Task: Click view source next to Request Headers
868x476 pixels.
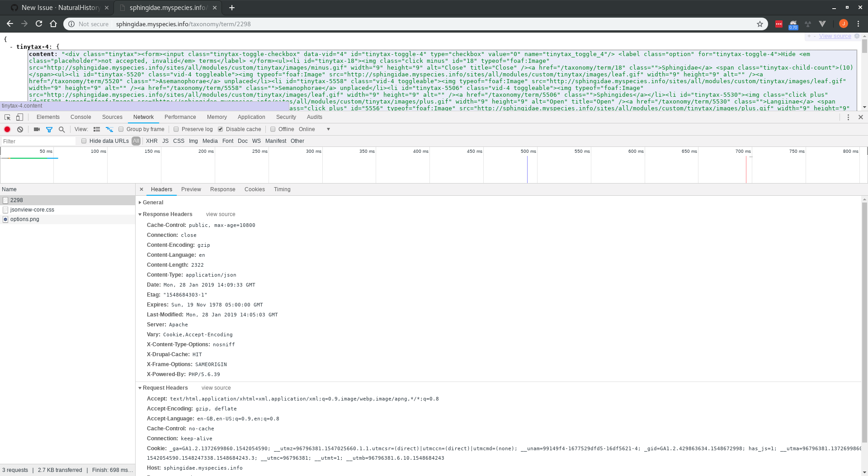Action: click(216, 388)
